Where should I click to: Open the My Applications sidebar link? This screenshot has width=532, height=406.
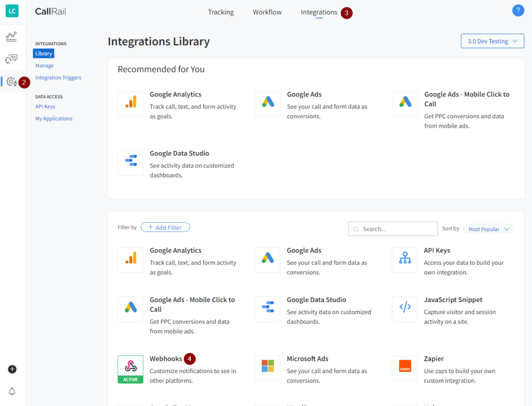54,118
